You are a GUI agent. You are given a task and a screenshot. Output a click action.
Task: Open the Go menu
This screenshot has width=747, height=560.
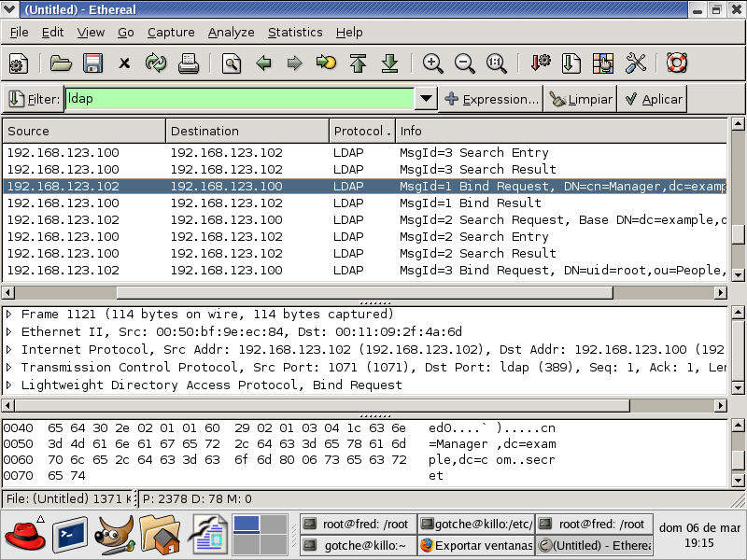(126, 33)
